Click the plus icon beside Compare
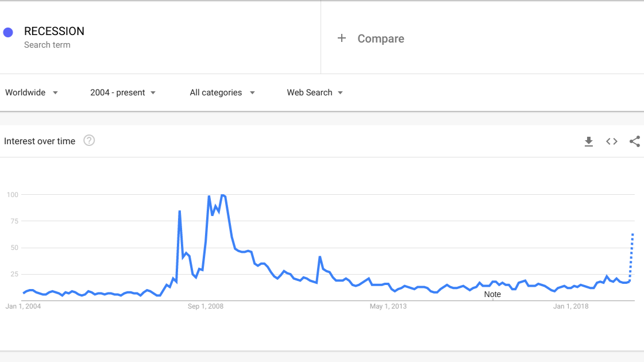Viewport: 644px width, 362px height. pyautogui.click(x=342, y=38)
